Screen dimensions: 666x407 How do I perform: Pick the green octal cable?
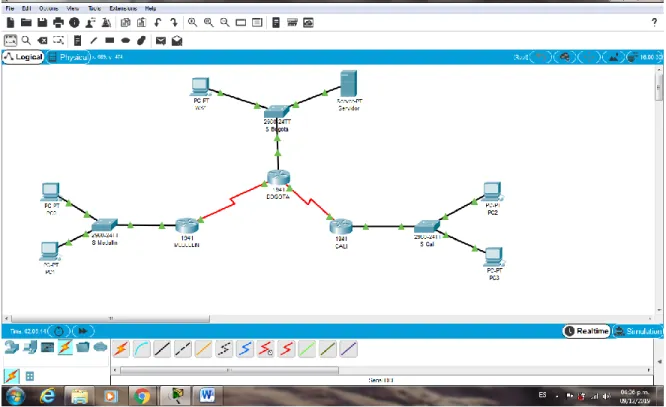click(307, 349)
